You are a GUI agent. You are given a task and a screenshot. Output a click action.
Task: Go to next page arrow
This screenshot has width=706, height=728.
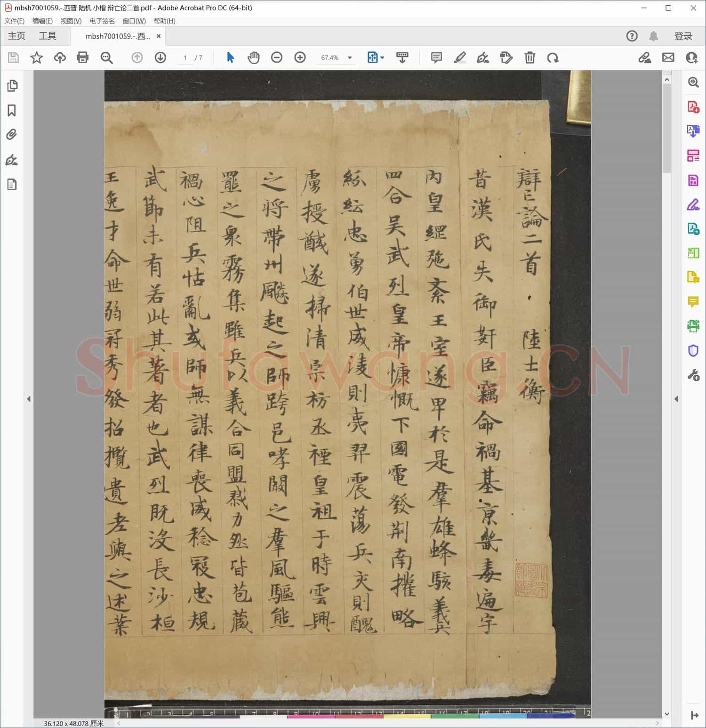coord(160,57)
